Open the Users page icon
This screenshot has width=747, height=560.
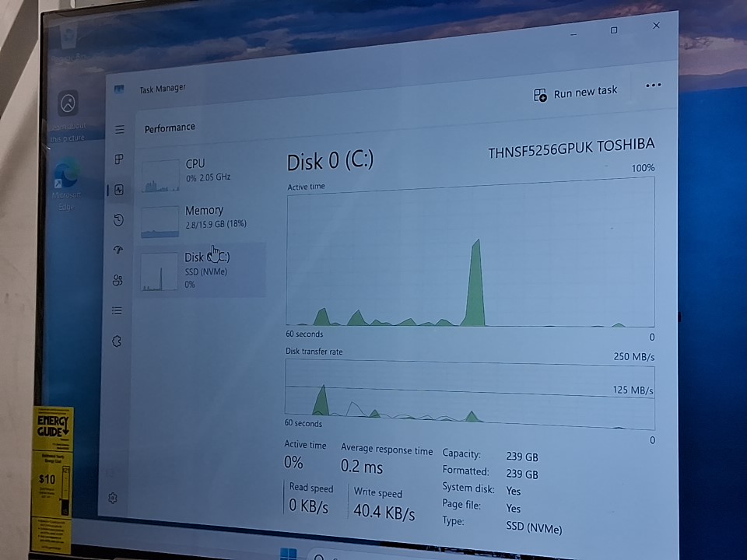tap(117, 280)
